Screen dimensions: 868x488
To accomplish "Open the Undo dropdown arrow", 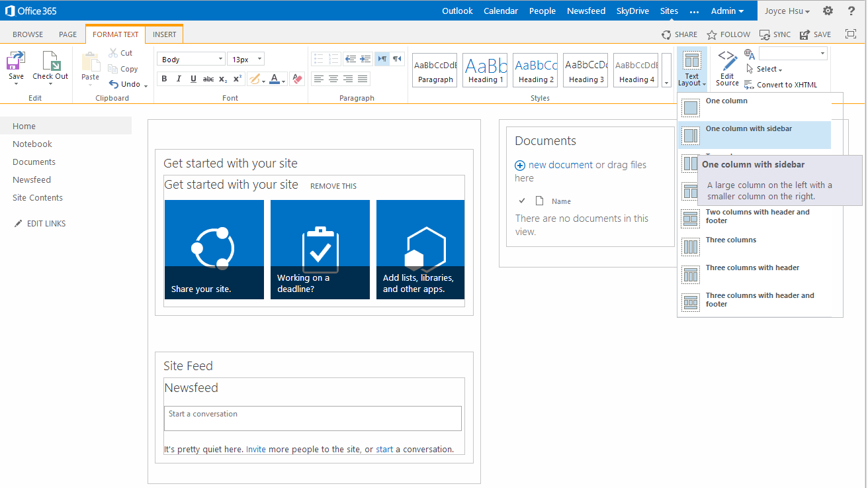I will [x=146, y=85].
